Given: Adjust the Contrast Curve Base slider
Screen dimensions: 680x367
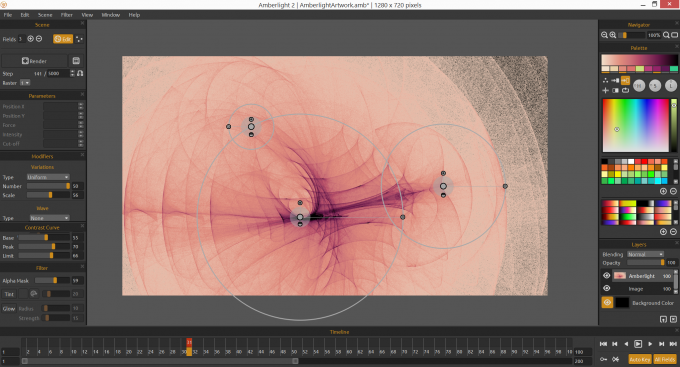Looking at the screenshot, I should coord(44,238).
